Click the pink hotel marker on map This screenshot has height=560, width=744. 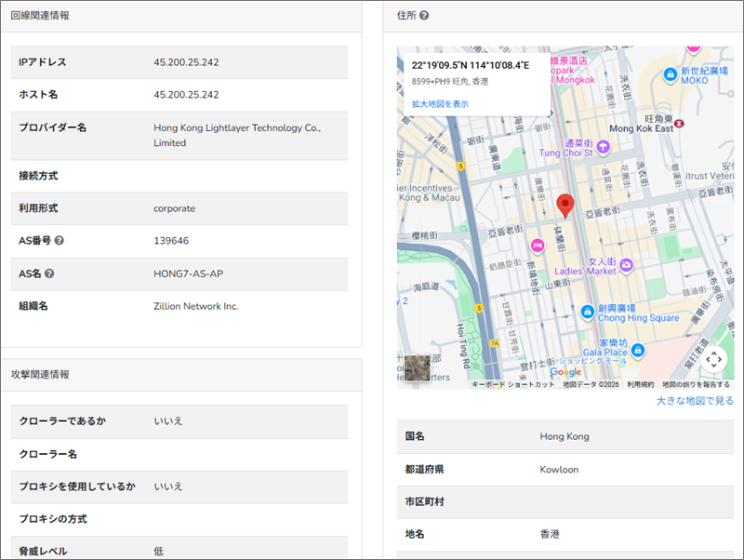point(537,245)
